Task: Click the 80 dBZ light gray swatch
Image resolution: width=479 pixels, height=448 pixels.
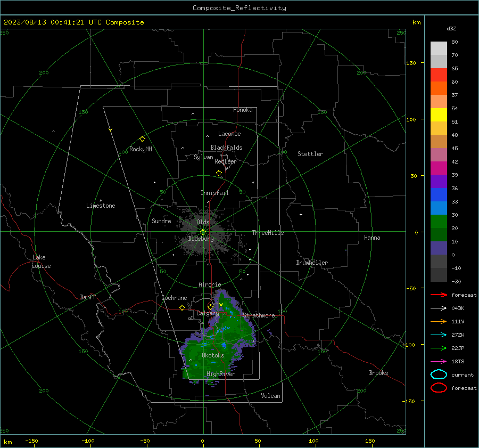Action: [x=439, y=48]
